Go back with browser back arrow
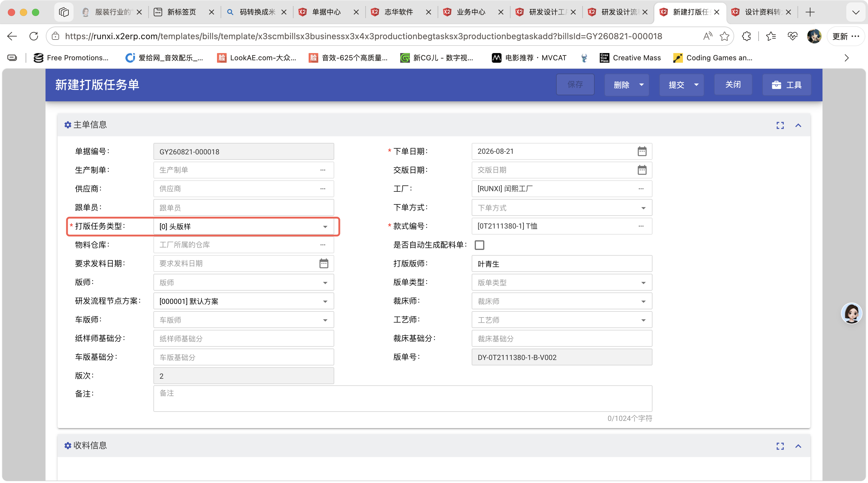 12,36
